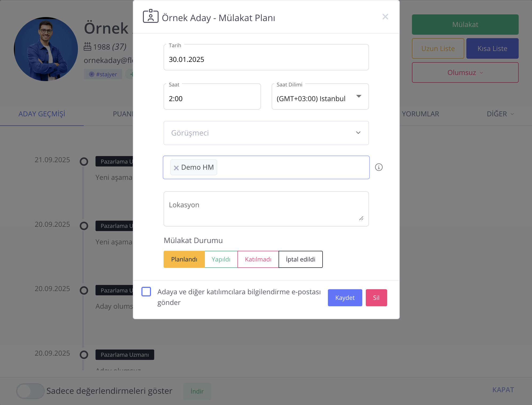Open the Olumsuz dropdown button

(465, 73)
